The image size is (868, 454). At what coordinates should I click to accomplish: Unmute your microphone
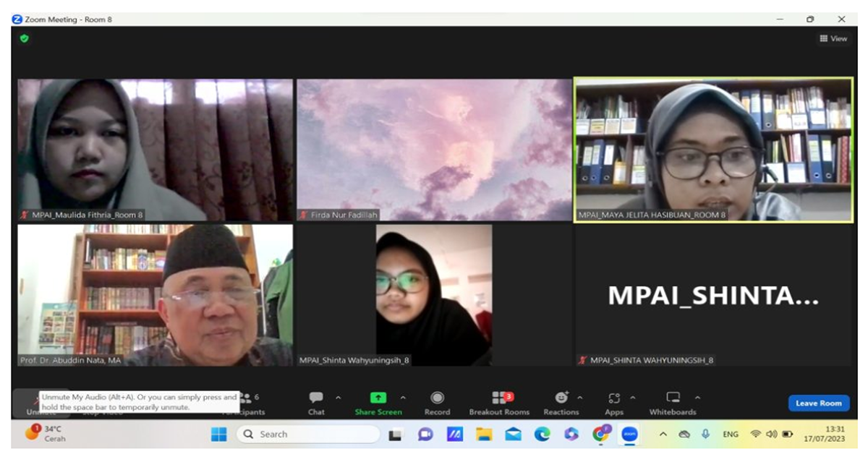click(x=35, y=399)
